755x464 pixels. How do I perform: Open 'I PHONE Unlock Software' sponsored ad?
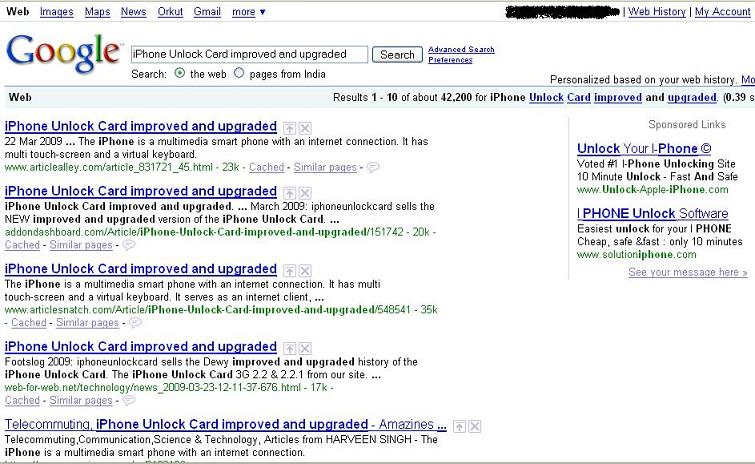tap(652, 213)
